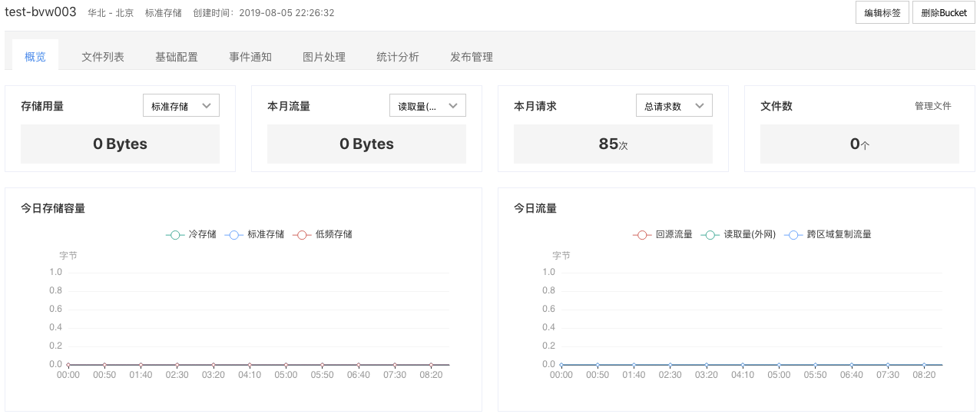Click the 00:00 data point in 今日流量 chart
Screen dimensions: 980x414
561,365
